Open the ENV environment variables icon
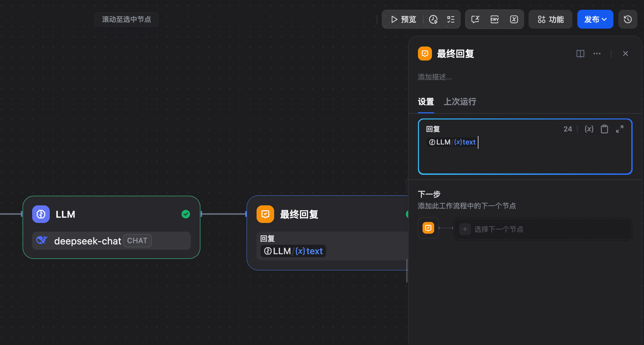The image size is (644, 345). coord(494,20)
